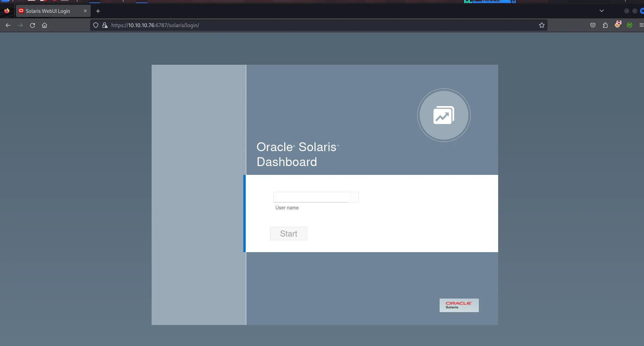This screenshot has height=346, width=644.
Task: Show the connection security lock info
Action: point(105,25)
